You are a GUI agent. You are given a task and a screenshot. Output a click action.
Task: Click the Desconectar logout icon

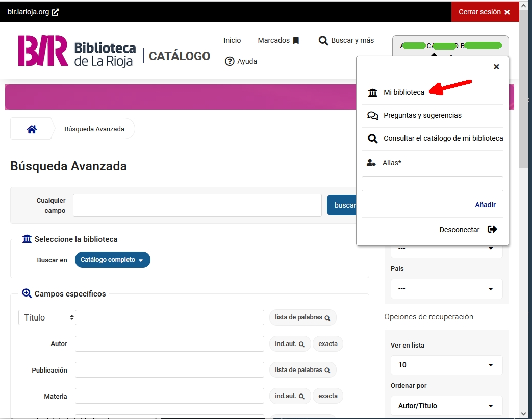492,229
